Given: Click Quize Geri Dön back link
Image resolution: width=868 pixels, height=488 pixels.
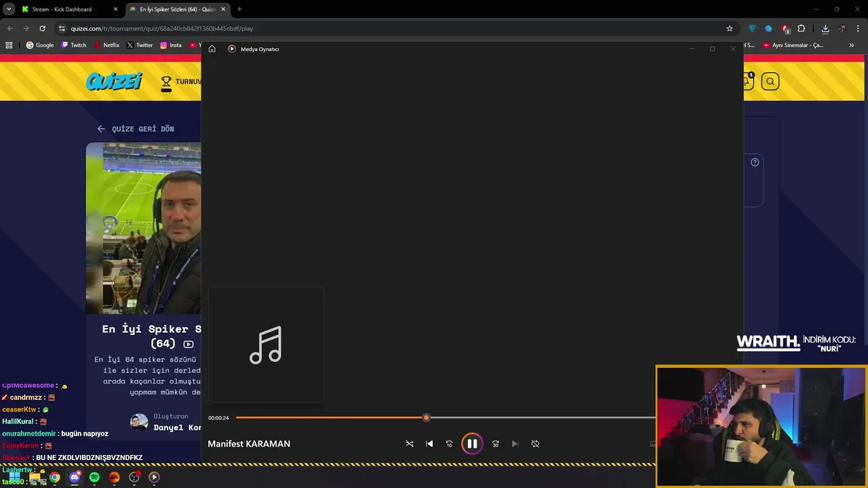Looking at the screenshot, I should pos(136,129).
